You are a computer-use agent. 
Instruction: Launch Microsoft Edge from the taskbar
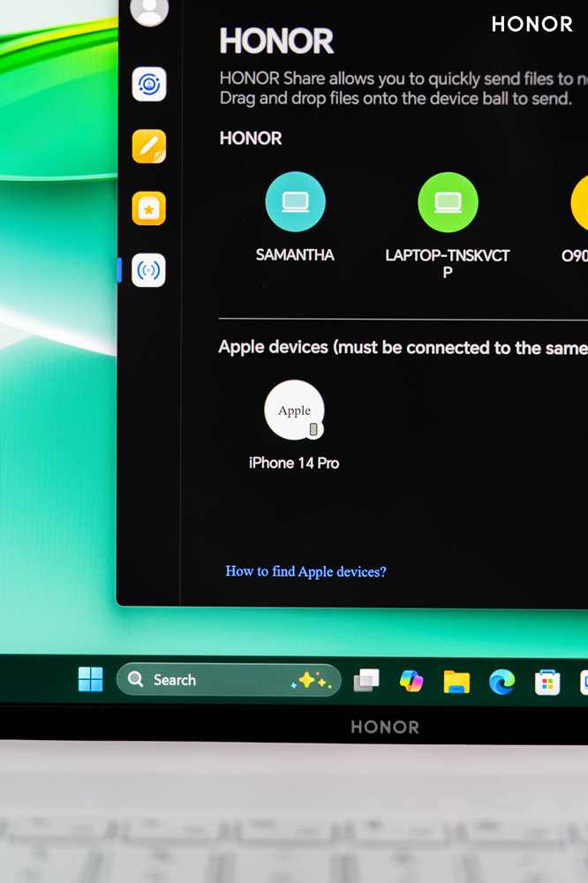pyautogui.click(x=501, y=682)
